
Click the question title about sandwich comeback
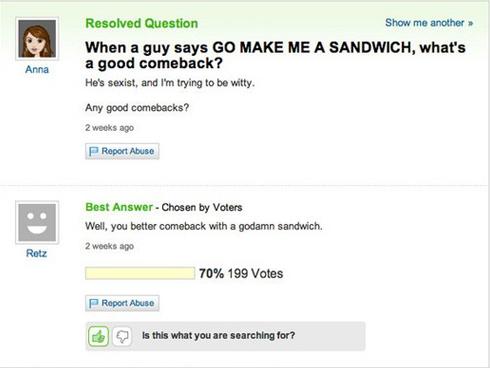coord(275,55)
